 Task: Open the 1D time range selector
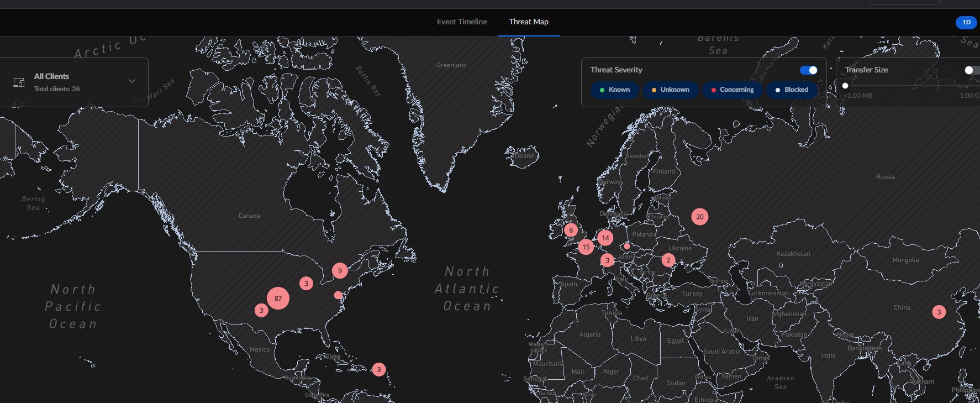click(x=966, y=22)
